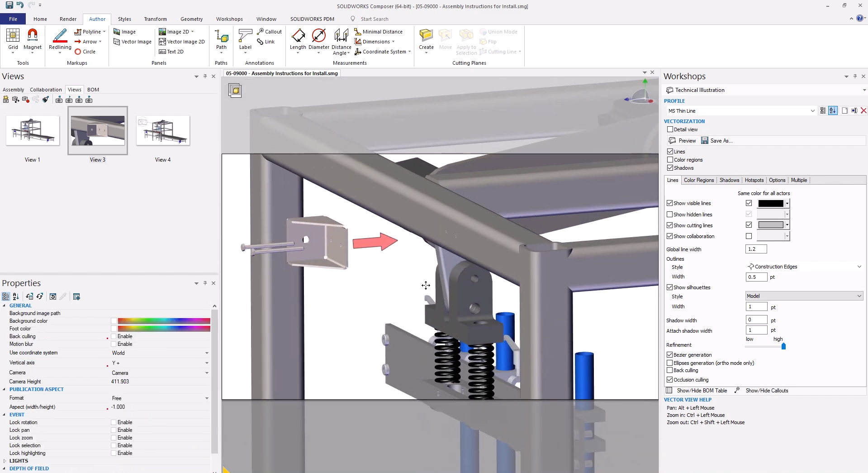
Task: Open the Render ribbon tab
Action: 68,19
